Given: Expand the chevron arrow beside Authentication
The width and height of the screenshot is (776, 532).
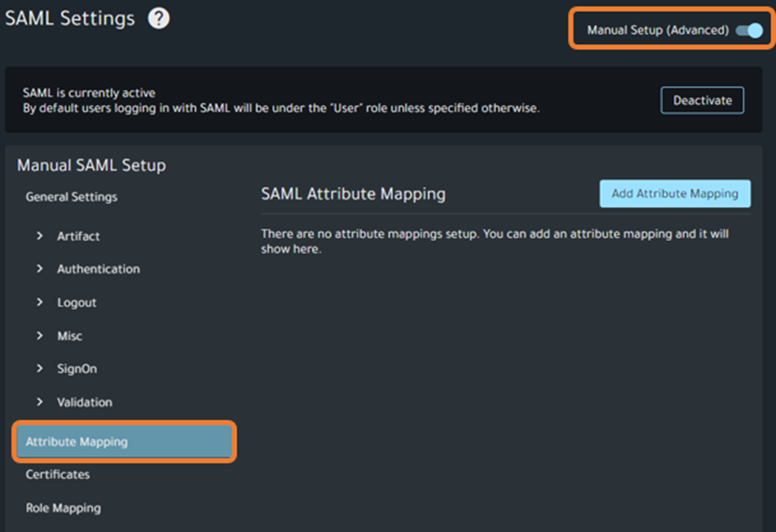Looking at the screenshot, I should [x=39, y=269].
